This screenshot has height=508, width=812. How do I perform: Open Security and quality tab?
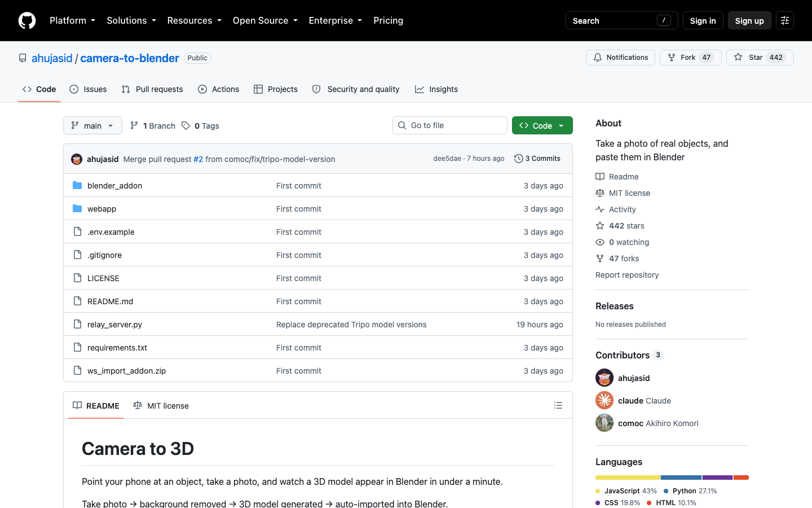click(x=356, y=89)
